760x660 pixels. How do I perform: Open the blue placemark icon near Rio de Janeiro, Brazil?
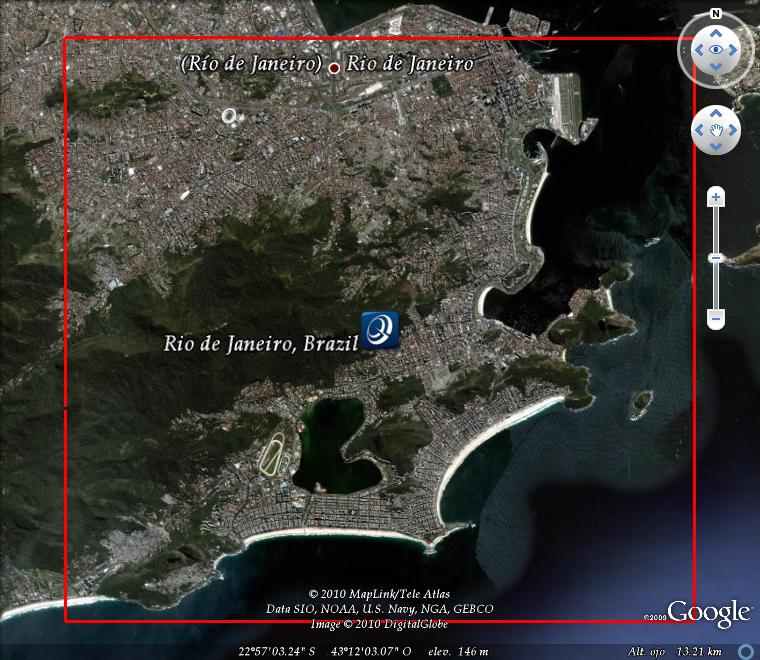(380, 329)
